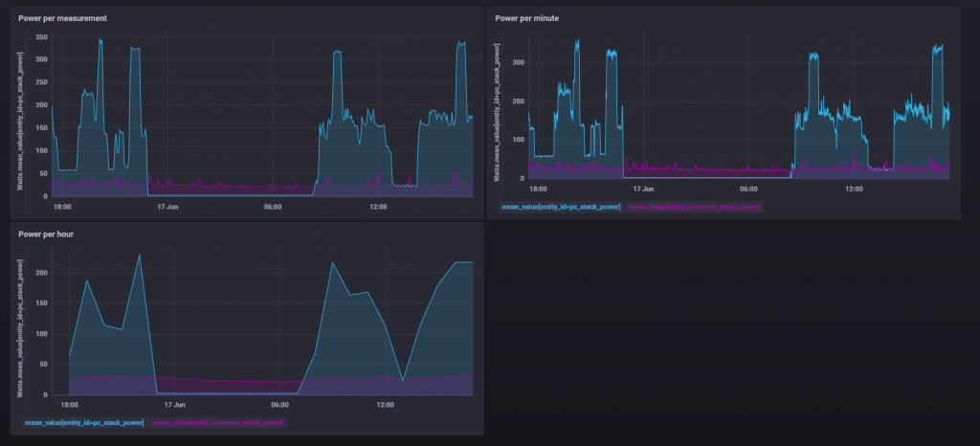Toggle server_stack_power legend in Power per minute

695,206
